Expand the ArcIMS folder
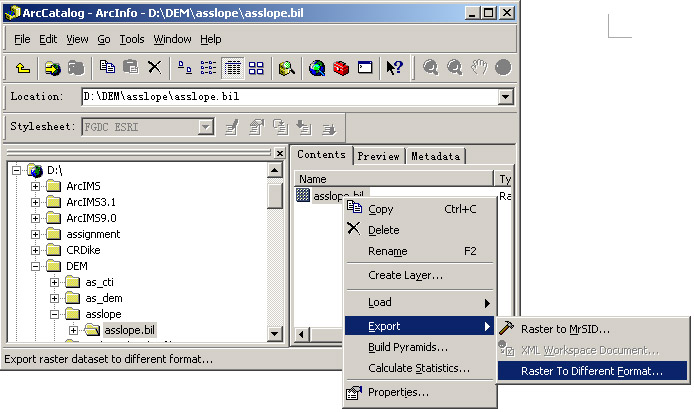This screenshot has height=412, width=694. (x=35, y=186)
